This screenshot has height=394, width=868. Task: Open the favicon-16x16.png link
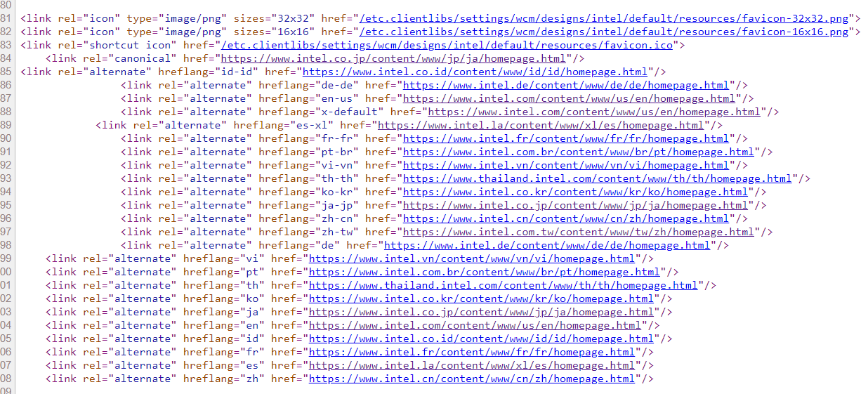pyautogui.click(x=603, y=32)
